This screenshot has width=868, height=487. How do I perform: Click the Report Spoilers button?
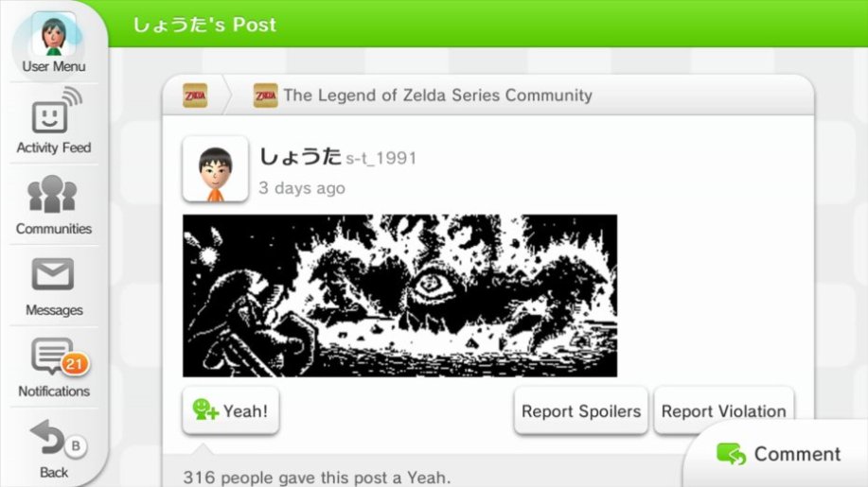click(580, 410)
